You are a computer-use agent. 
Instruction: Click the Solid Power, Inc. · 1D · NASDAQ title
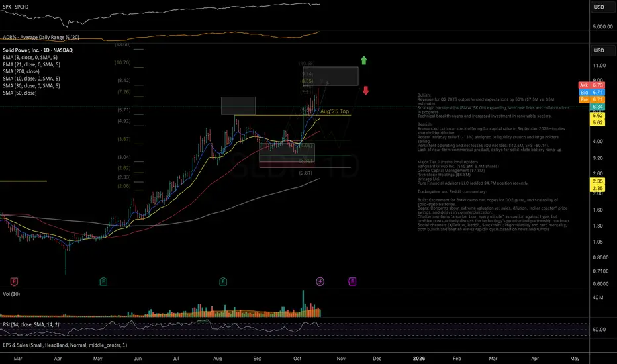(x=38, y=50)
